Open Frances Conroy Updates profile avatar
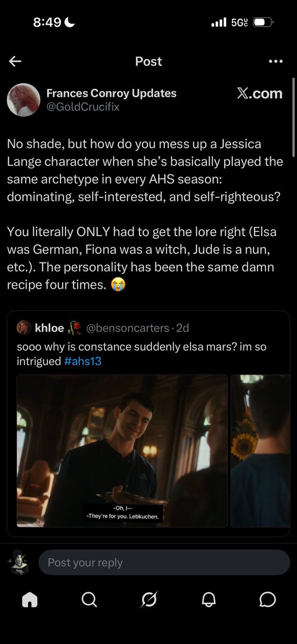 coord(24,100)
